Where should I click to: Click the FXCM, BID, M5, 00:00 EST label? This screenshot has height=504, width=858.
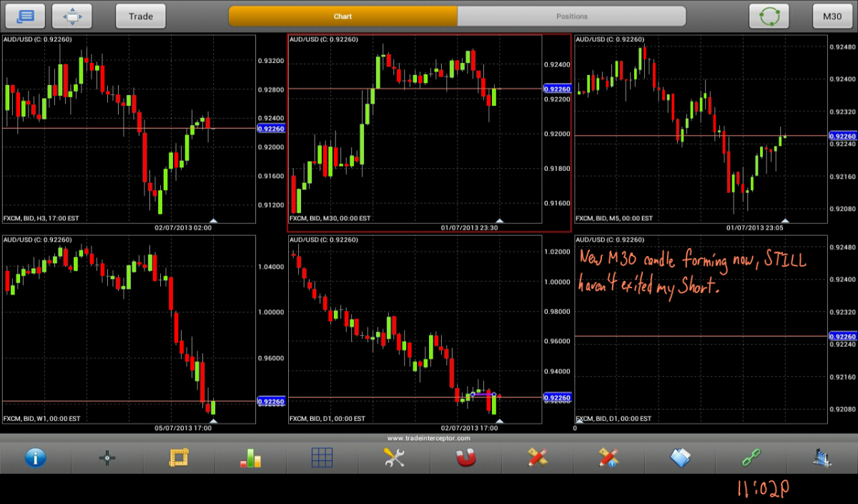[614, 218]
